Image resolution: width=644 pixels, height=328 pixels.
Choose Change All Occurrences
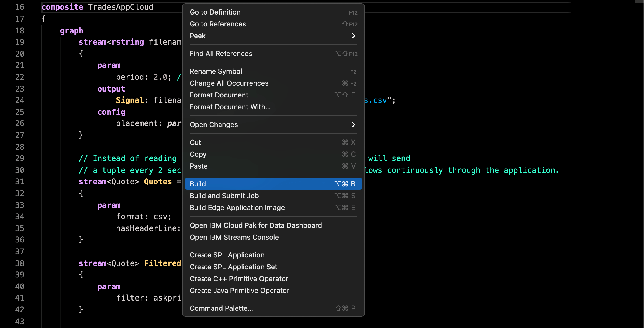229,83
